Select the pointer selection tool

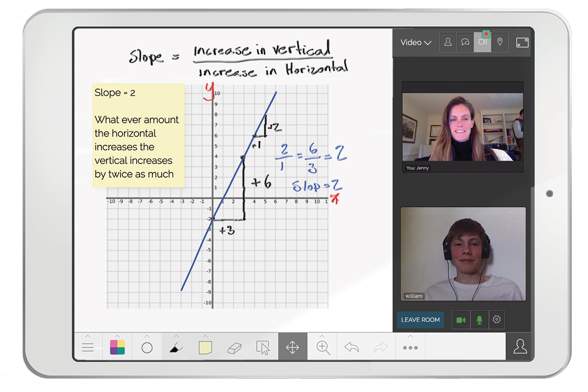263,347
